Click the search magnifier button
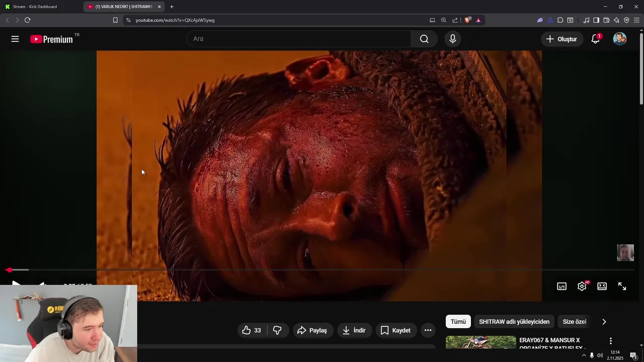644x362 pixels. (x=424, y=39)
